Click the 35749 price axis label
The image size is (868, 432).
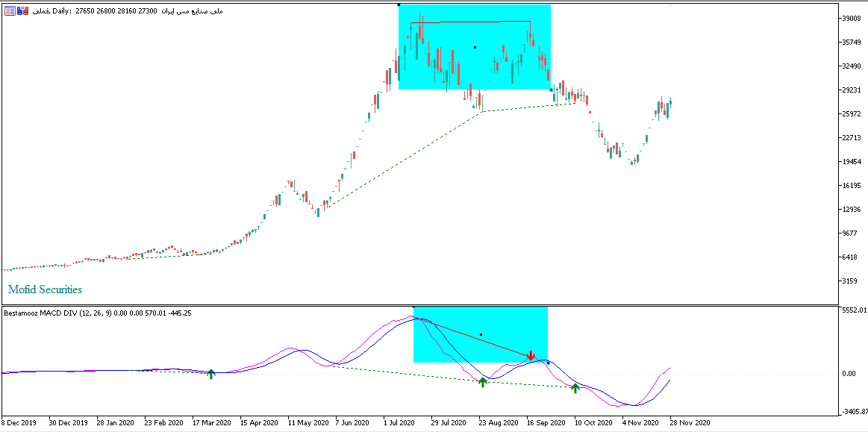click(x=852, y=42)
